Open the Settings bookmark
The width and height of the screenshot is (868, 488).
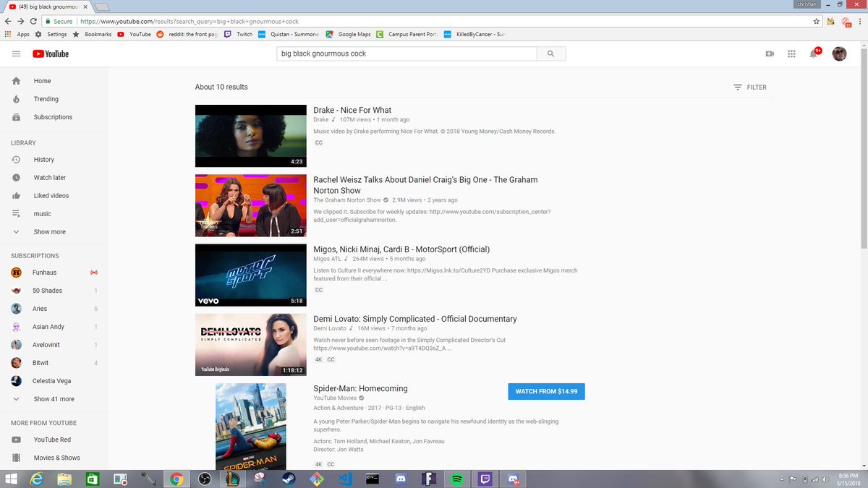pos(51,34)
